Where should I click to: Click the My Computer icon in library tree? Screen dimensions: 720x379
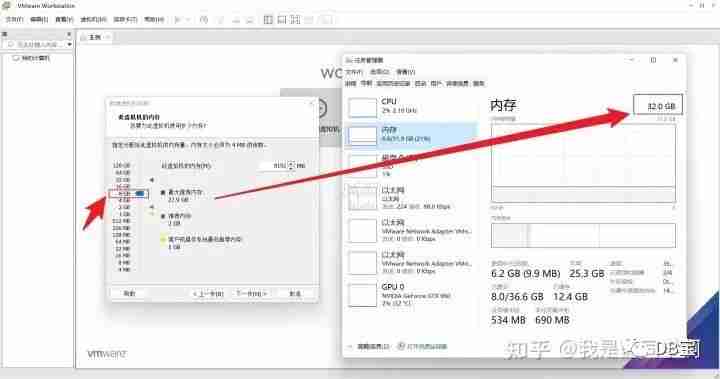(x=16, y=58)
